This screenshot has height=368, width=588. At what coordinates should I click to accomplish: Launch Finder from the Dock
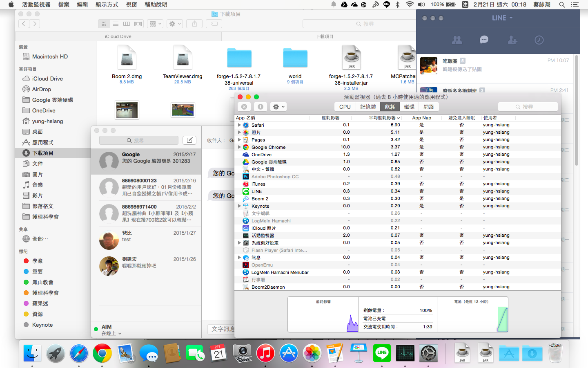pos(32,353)
